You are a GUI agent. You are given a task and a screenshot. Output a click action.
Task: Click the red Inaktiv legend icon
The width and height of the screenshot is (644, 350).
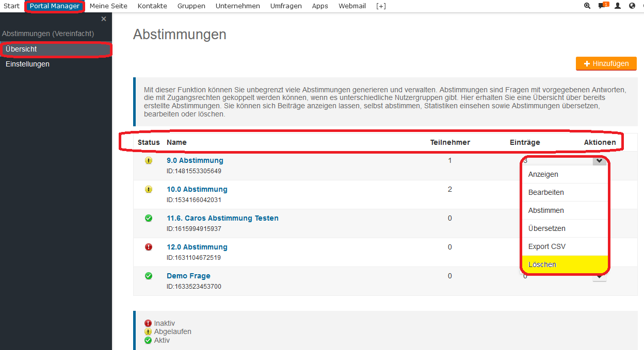pos(148,323)
